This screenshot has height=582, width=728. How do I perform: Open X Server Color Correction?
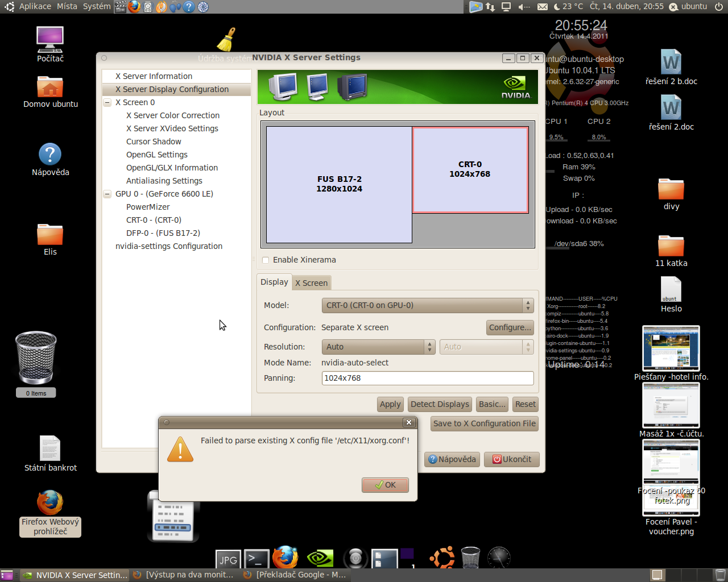click(x=173, y=115)
